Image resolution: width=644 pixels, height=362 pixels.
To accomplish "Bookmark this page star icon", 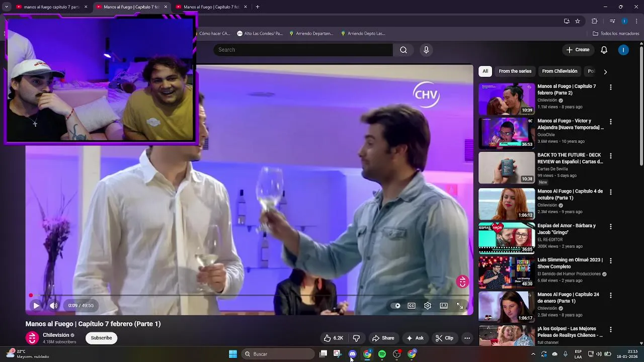I will [x=578, y=21].
